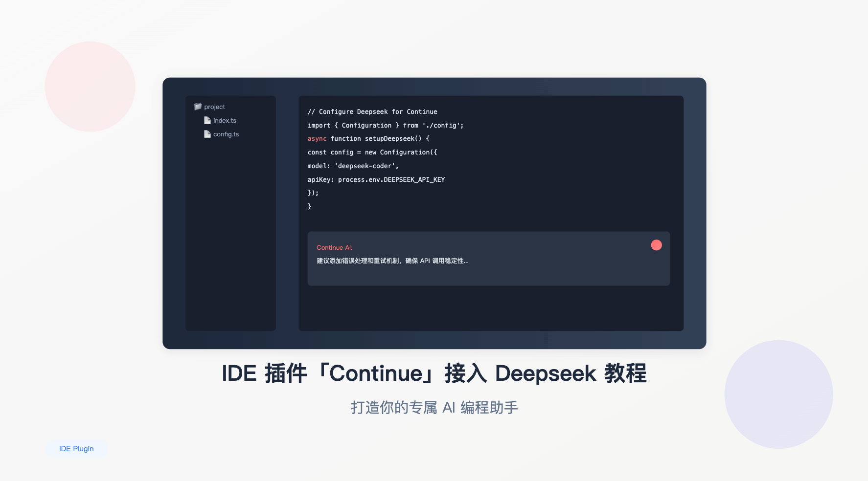Click the Continue AI: label

click(x=334, y=248)
